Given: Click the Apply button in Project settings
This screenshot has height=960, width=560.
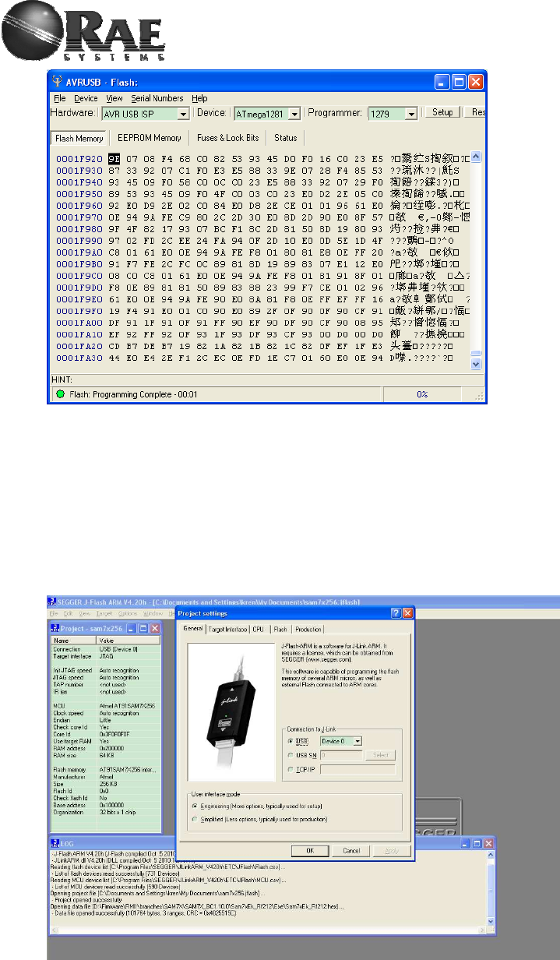Looking at the screenshot, I should coord(393,850).
